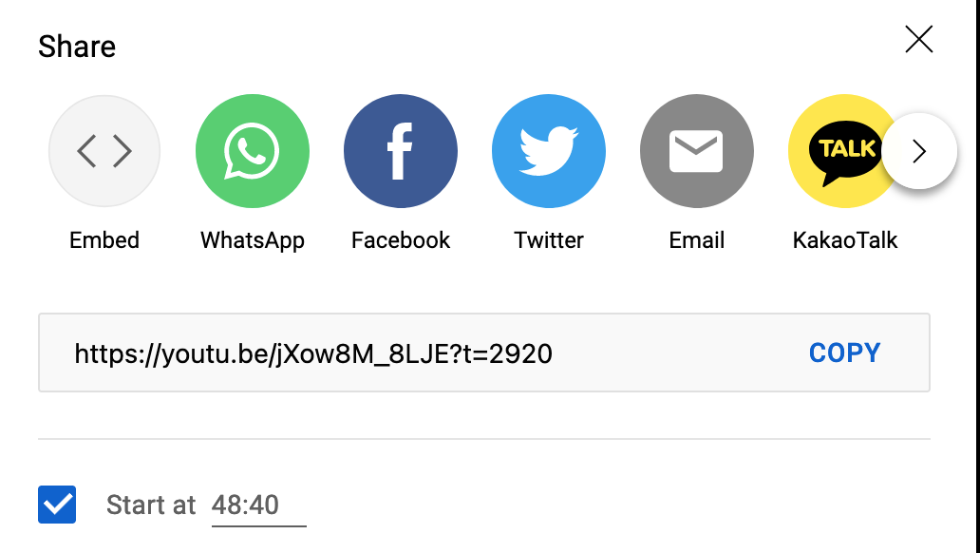Screen dimensions: 980x553
Task: Share using the Twitter bird icon
Action: pos(549,151)
